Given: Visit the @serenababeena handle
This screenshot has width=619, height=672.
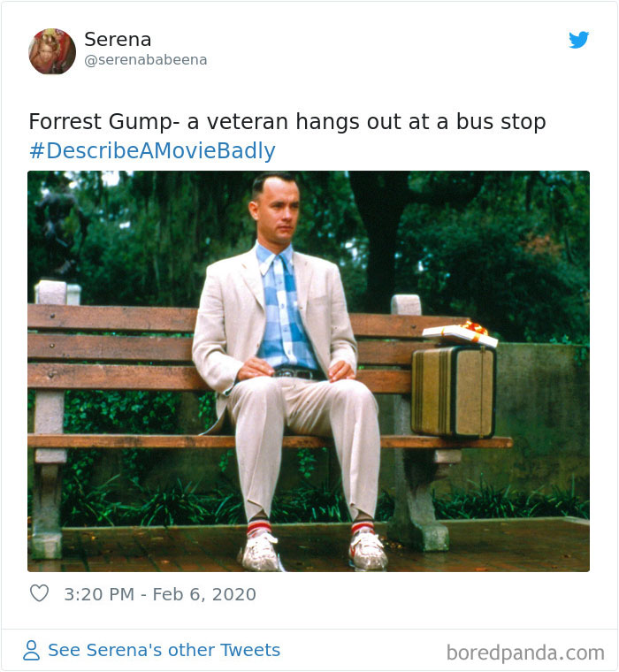Looking at the screenshot, I should [146, 59].
